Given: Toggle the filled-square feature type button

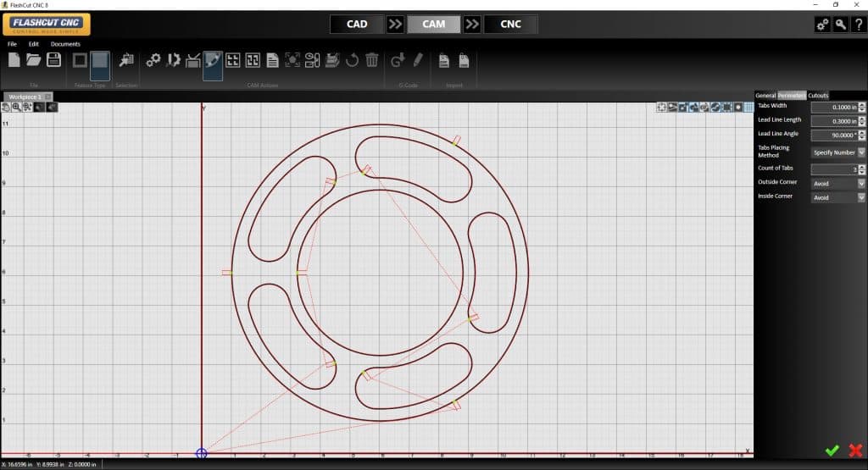Looking at the screenshot, I should [x=100, y=60].
